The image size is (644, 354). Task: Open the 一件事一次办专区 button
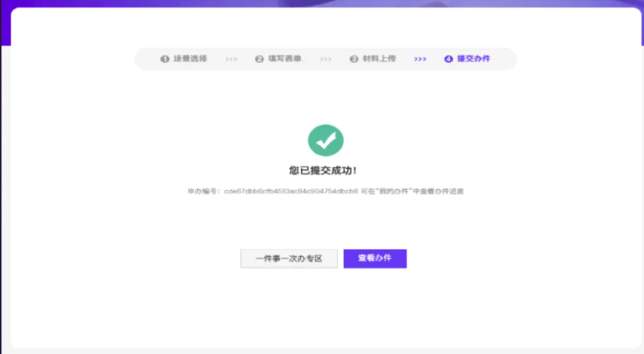pos(289,258)
